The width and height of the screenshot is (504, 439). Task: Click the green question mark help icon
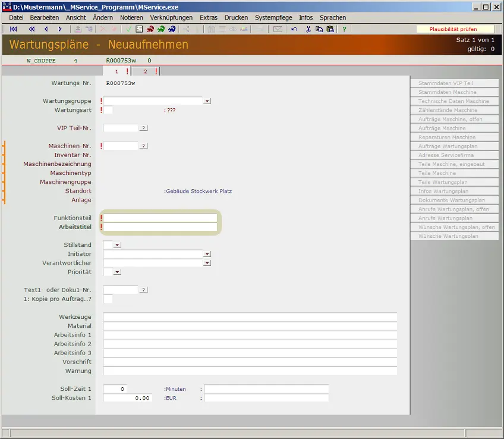click(x=344, y=29)
